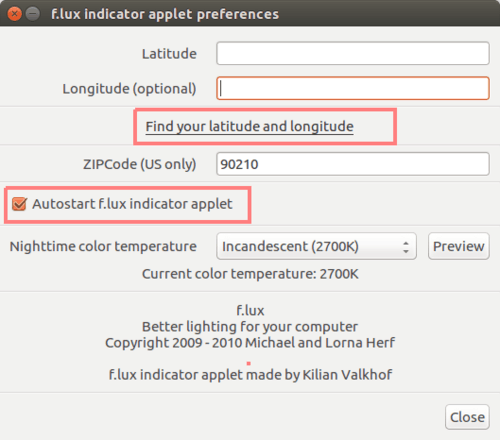Click the 'made by Kilian Valkhof' credit text
Image resolution: width=500 pixels, height=440 pixels.
[319, 375]
